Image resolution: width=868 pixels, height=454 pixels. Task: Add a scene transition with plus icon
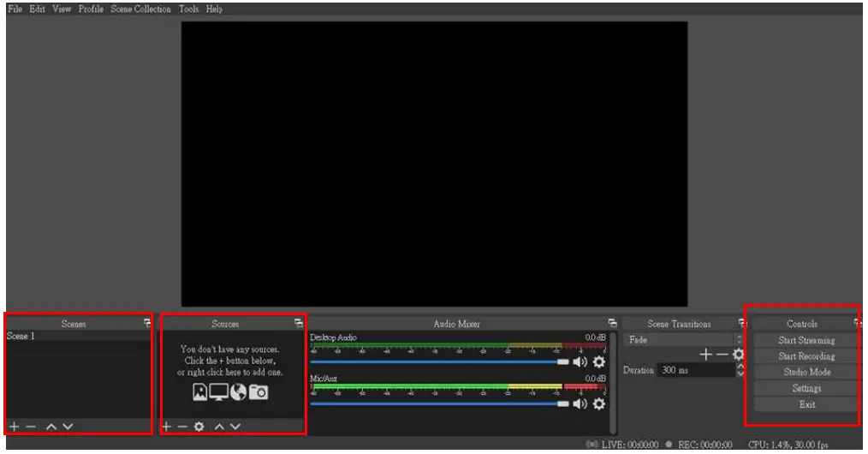point(706,355)
